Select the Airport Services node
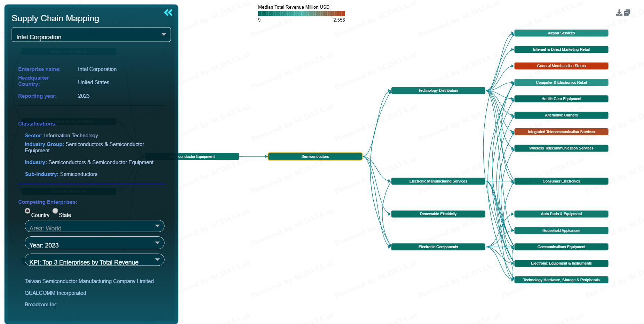Screen dimensions: 644x324 [x=561, y=33]
